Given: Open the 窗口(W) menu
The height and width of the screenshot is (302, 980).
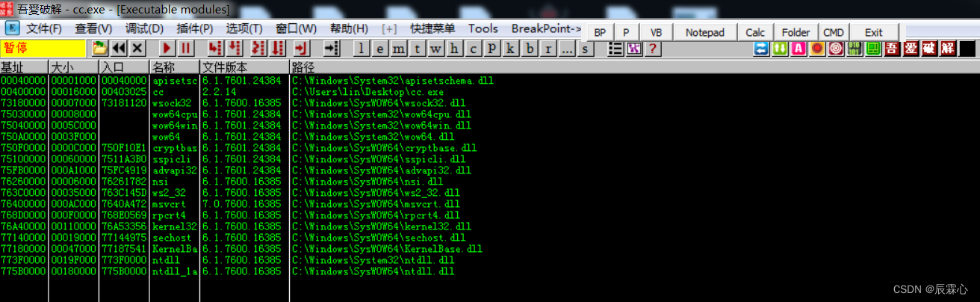Looking at the screenshot, I should point(296,28).
